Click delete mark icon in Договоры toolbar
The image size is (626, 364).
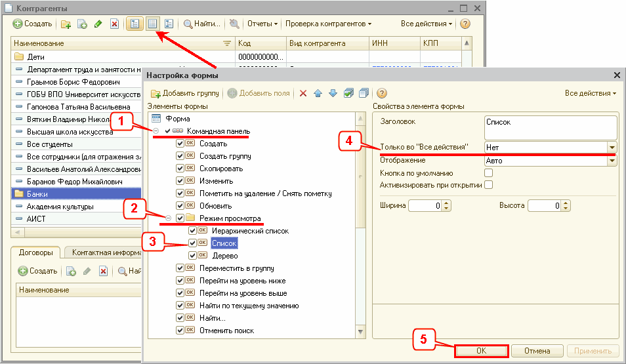(104, 272)
